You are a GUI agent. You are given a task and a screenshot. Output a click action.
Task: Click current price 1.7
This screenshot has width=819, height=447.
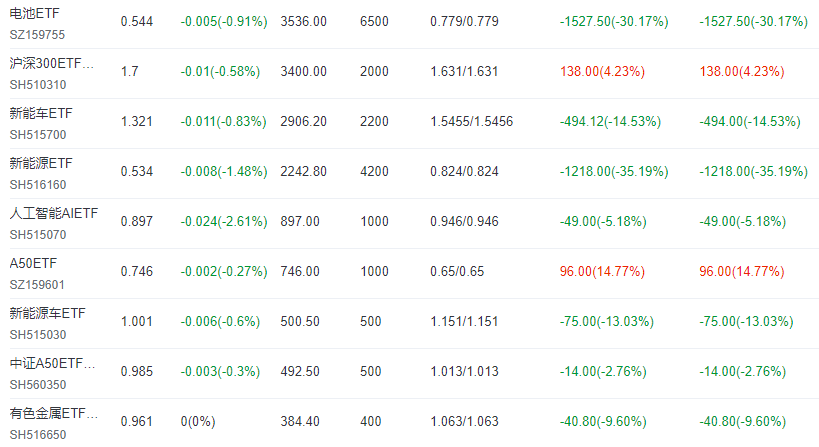point(130,72)
